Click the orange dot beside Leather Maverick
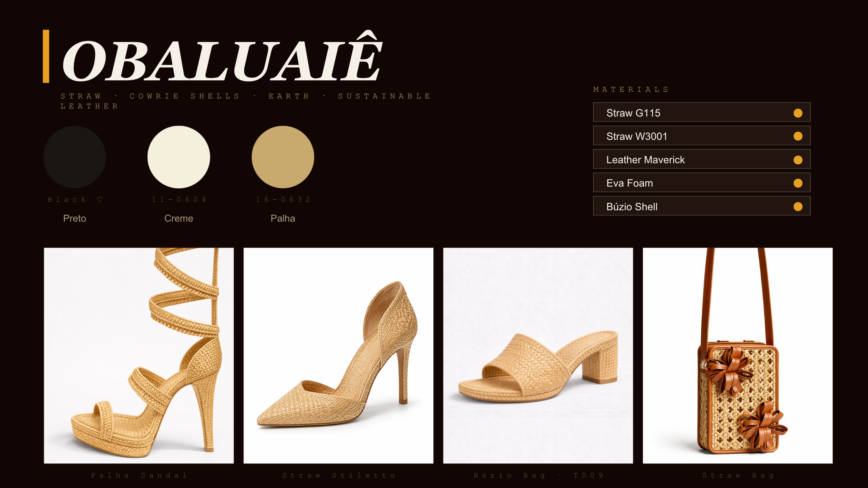The width and height of the screenshot is (868, 488). [798, 160]
